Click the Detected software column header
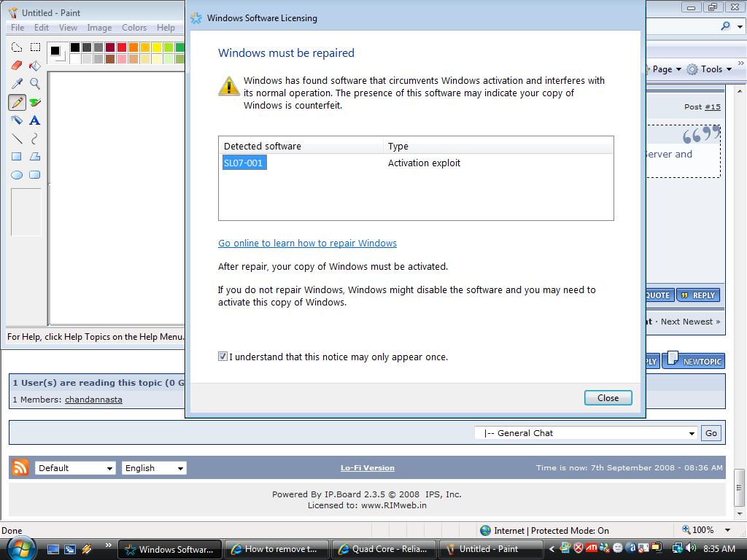The height and width of the screenshot is (560, 747). 301,146
